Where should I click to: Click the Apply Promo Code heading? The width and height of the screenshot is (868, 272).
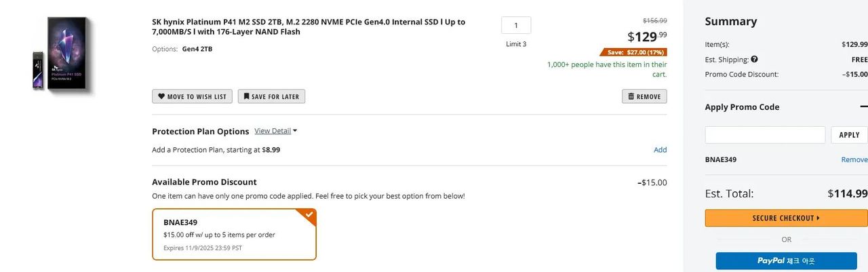742,107
